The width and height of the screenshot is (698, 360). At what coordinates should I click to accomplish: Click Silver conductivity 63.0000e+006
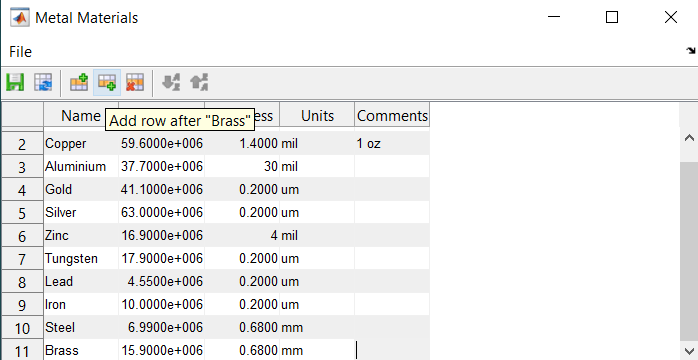[162, 213]
